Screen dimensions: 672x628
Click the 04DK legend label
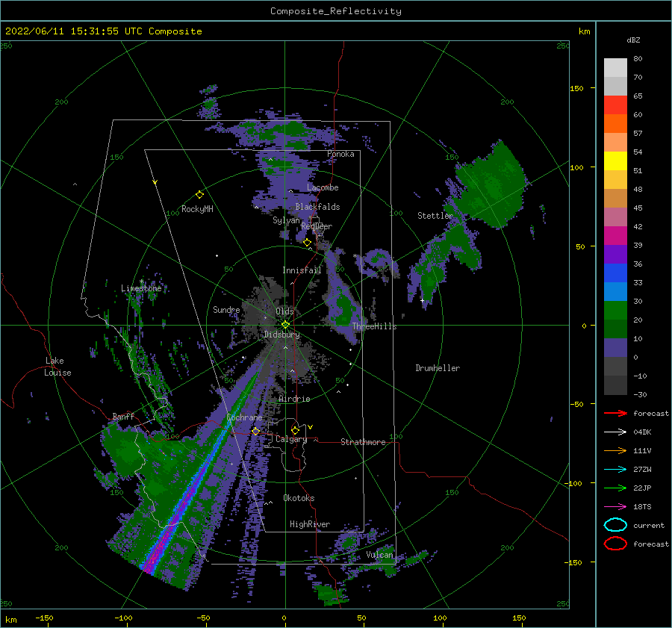click(642, 432)
